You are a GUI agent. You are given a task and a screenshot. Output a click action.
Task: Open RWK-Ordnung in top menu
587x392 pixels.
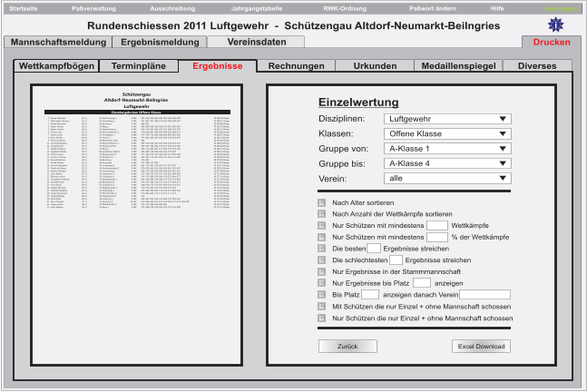(345, 8)
